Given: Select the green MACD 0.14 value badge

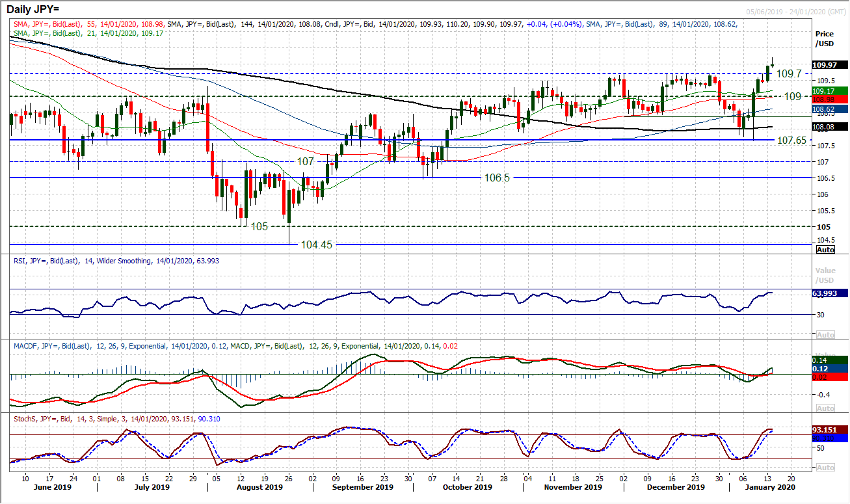Looking at the screenshot, I should (x=821, y=360).
